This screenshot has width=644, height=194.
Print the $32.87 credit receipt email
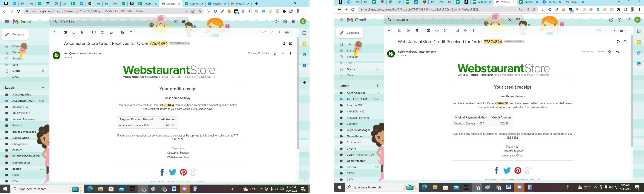pyautogui.click(x=618, y=42)
